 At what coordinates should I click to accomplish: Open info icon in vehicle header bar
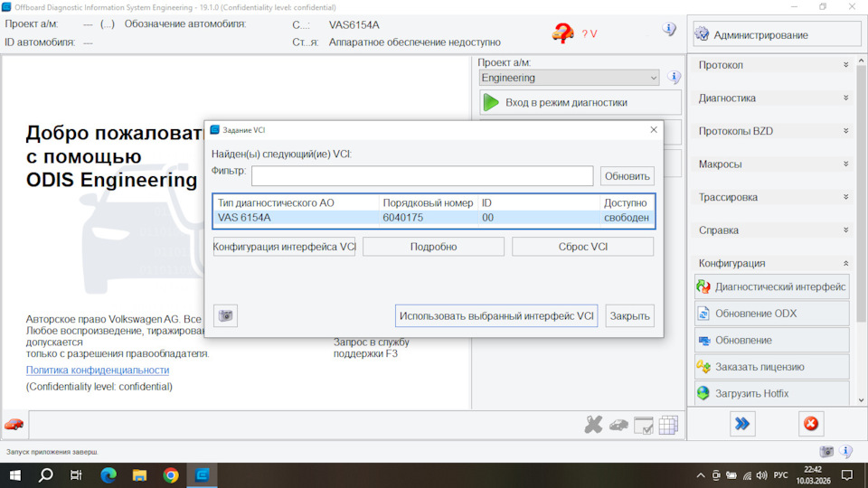pos(669,29)
